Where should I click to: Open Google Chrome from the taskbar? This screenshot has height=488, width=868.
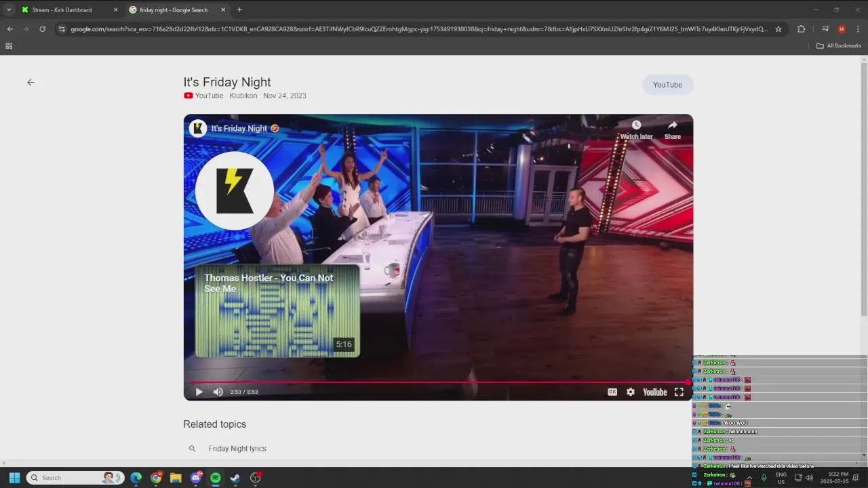click(156, 478)
